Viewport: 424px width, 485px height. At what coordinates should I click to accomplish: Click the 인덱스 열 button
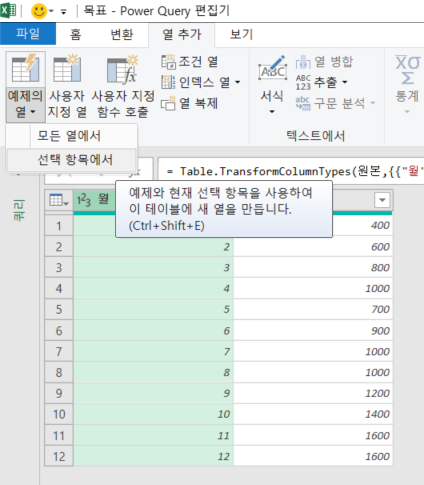tap(196, 82)
